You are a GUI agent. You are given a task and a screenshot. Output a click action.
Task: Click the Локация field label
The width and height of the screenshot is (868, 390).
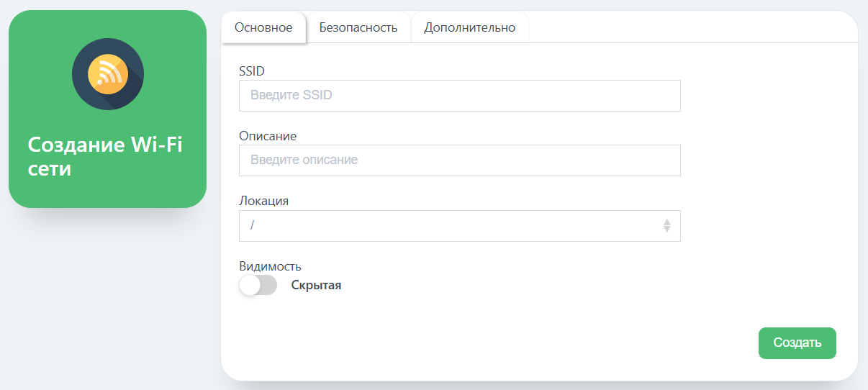pos(264,201)
